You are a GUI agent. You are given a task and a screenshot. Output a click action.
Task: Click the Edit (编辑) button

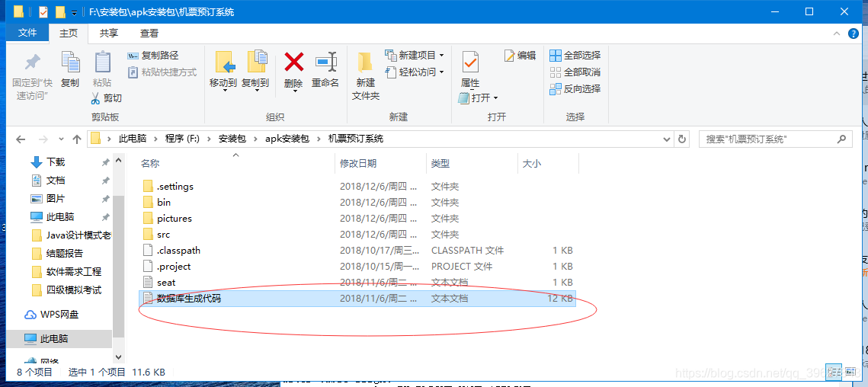point(520,56)
